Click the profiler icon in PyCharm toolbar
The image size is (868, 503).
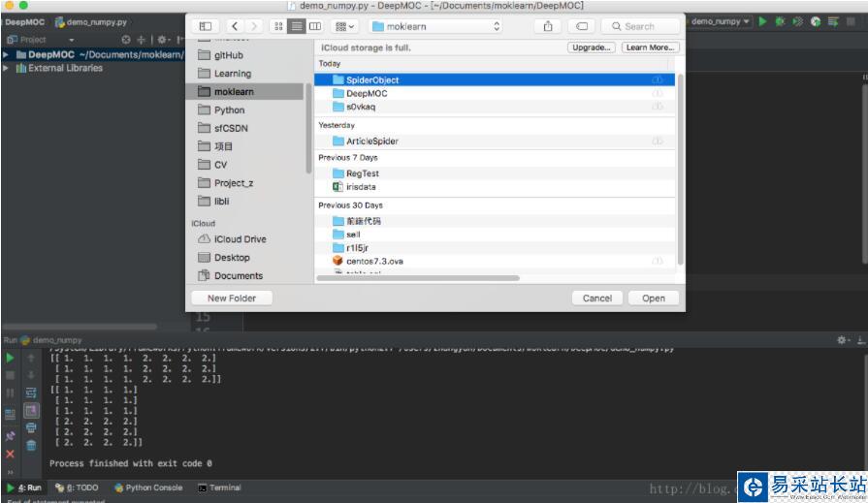click(x=816, y=21)
